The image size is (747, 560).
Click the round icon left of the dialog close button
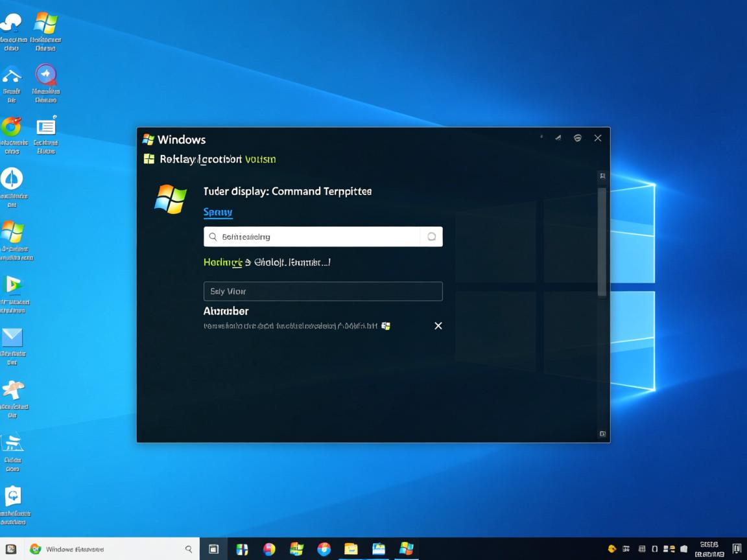click(577, 138)
